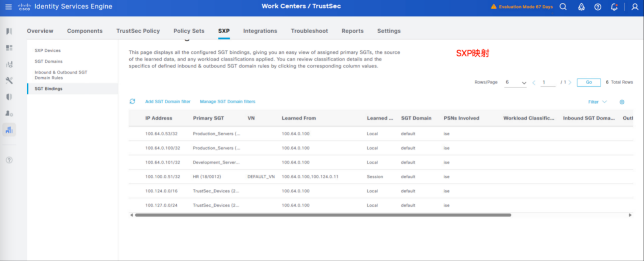
Task: Open the notifications bell icon
Action: click(614, 7)
